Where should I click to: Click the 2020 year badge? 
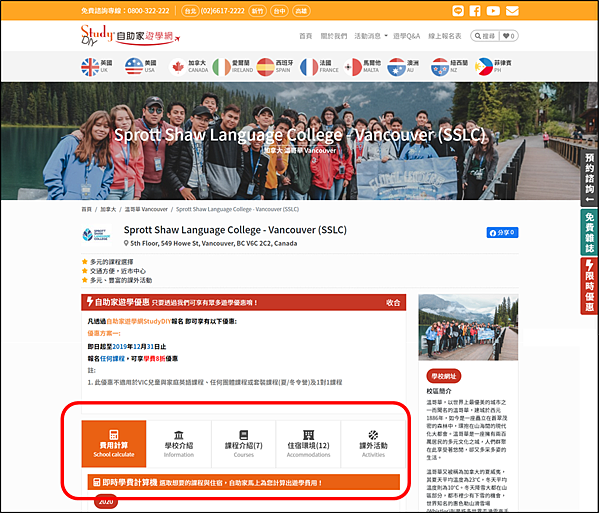click(x=106, y=502)
